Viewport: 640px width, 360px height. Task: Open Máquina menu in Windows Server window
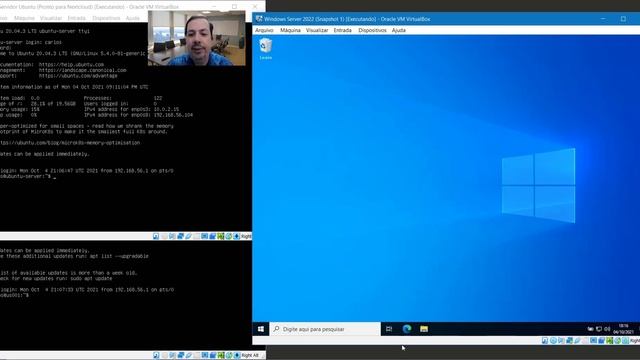point(290,30)
